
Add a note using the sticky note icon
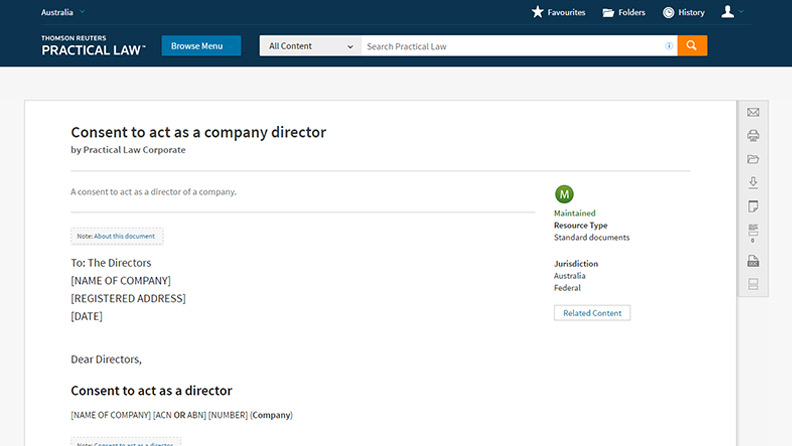click(x=753, y=207)
